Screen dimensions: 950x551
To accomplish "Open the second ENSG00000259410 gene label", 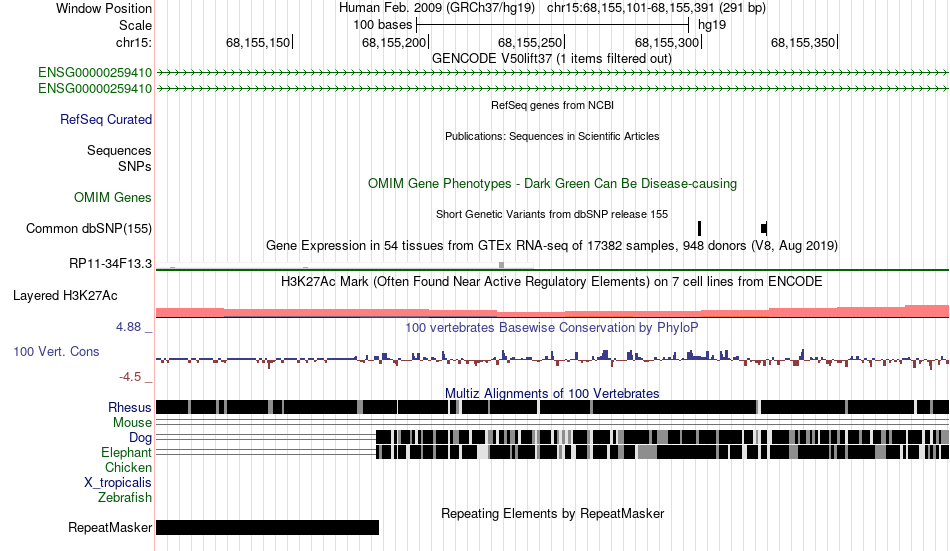I will (95, 88).
